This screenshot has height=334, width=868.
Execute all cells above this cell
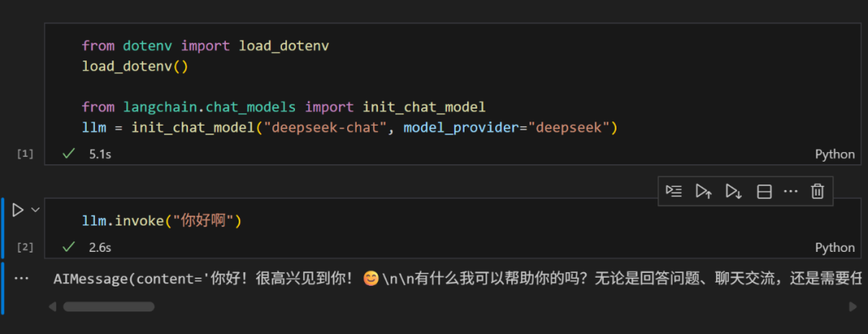pos(703,191)
